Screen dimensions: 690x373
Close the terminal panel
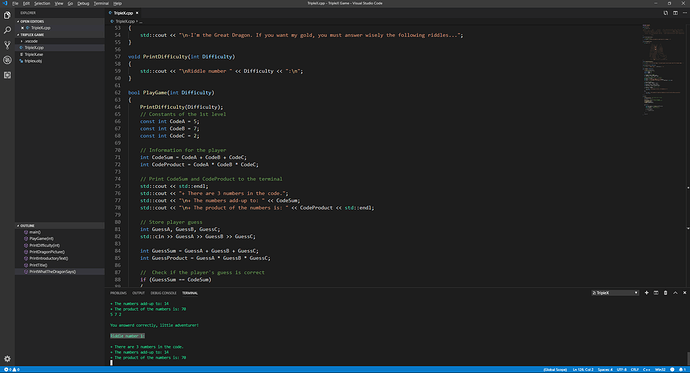pos(684,293)
